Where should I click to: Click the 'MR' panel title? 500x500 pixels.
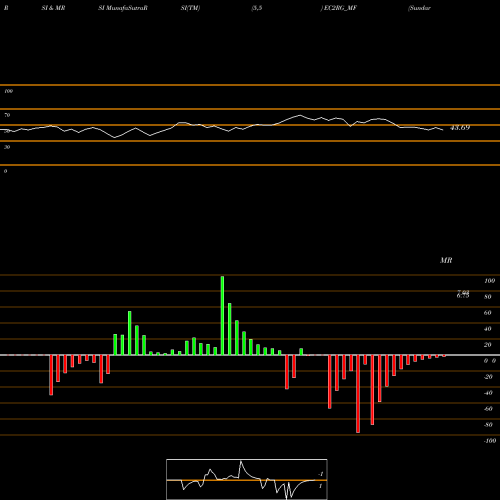tap(446, 260)
